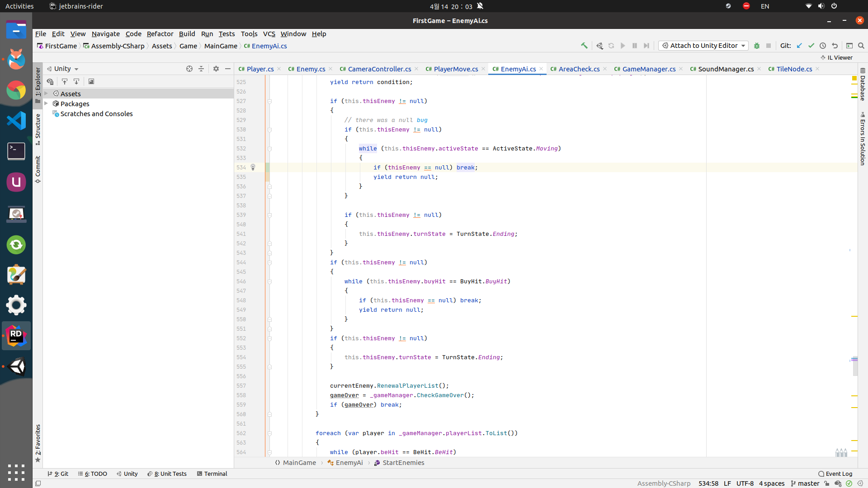
Task: Click the read-only lock icon in status bar
Action: coord(827,483)
